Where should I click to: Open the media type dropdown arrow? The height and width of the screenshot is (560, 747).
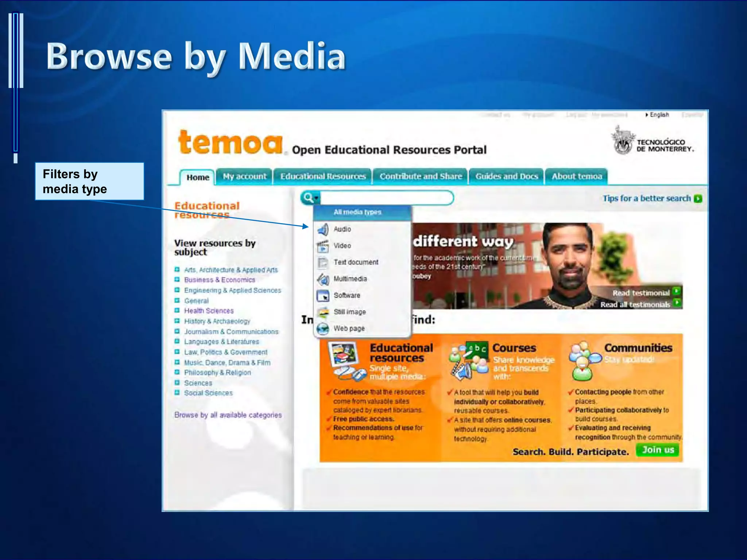(317, 198)
